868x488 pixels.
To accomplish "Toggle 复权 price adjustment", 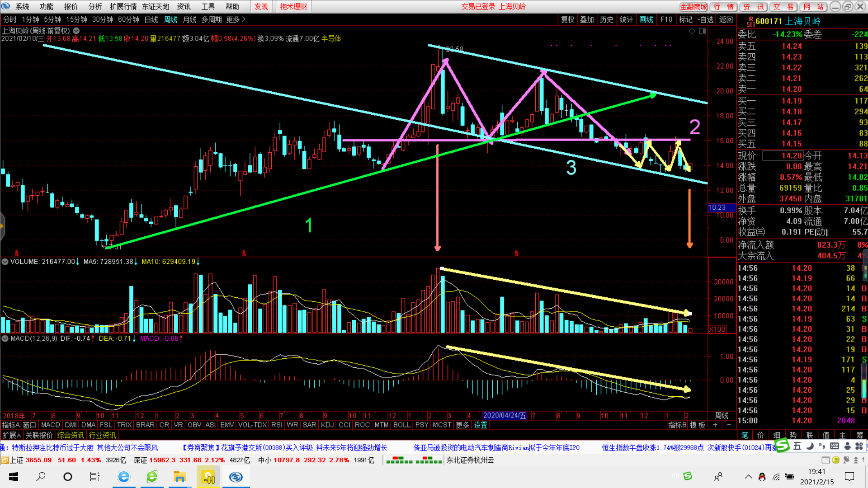I will coord(567,19).
